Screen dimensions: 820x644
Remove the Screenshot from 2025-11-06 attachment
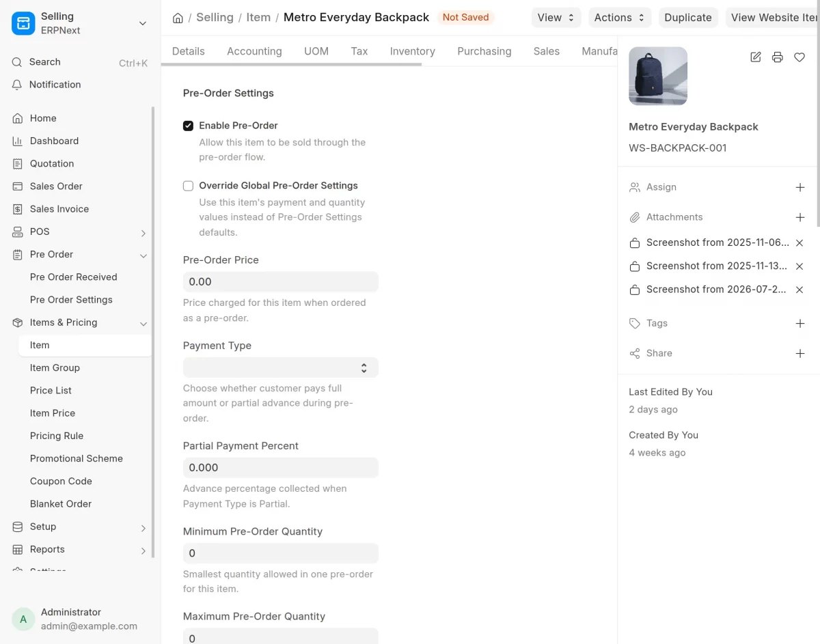click(x=799, y=243)
